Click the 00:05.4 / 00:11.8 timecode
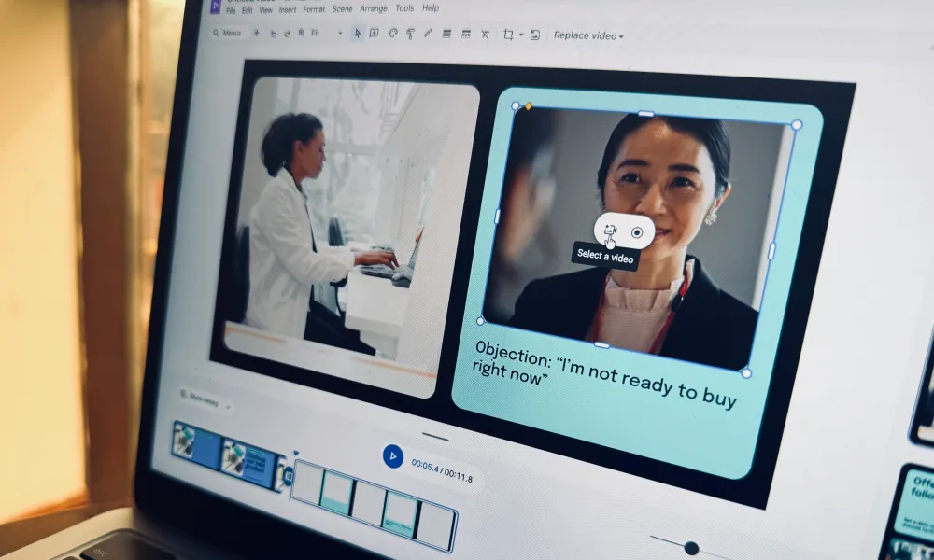 [x=442, y=470]
